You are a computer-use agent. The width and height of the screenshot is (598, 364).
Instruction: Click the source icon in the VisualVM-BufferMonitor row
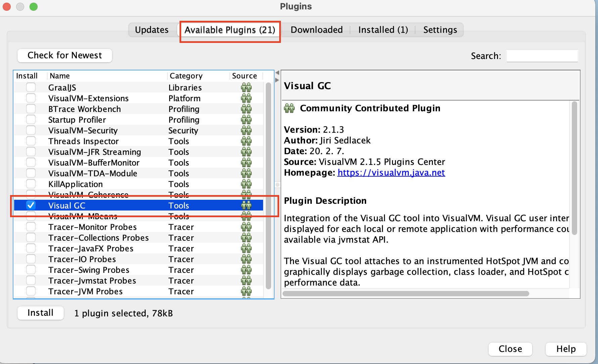246,163
